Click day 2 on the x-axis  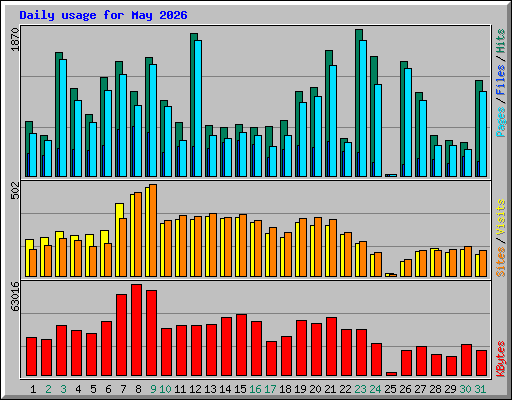pyautogui.click(x=48, y=389)
